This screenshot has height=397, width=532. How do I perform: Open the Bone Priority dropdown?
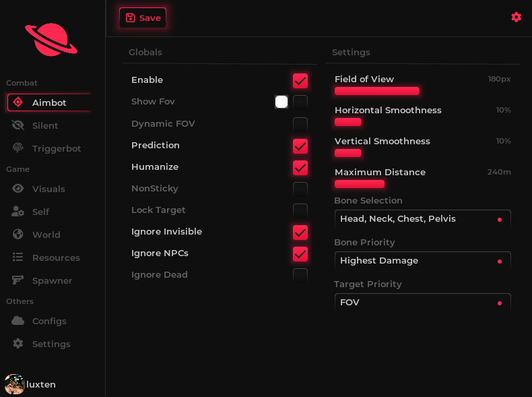pyautogui.click(x=422, y=261)
